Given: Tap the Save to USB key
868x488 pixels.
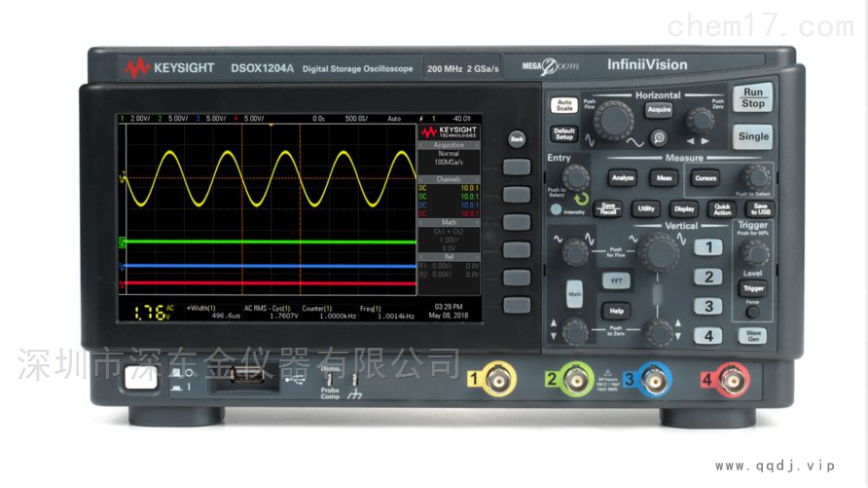Looking at the screenshot, I should pyautogui.click(x=760, y=208).
